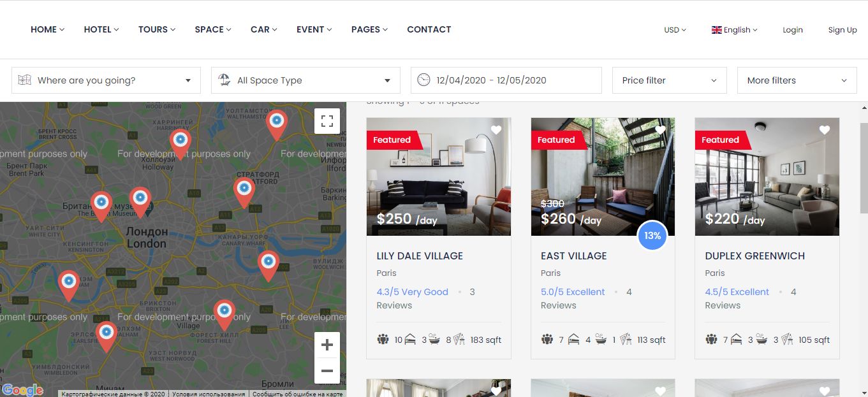Open the All Space Type dropdown

(305, 80)
